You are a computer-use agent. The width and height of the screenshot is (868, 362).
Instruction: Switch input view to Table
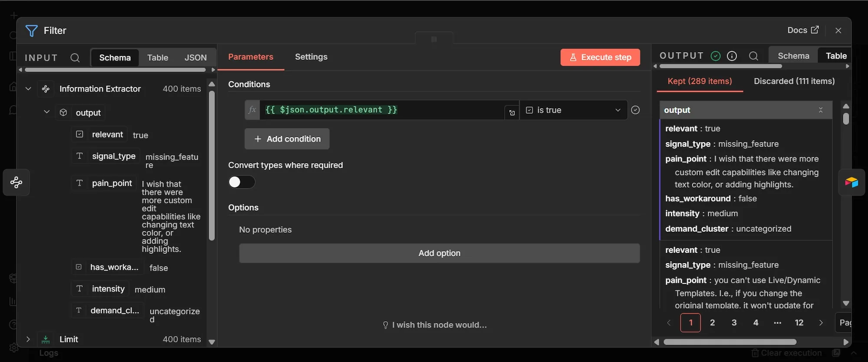[x=158, y=58]
